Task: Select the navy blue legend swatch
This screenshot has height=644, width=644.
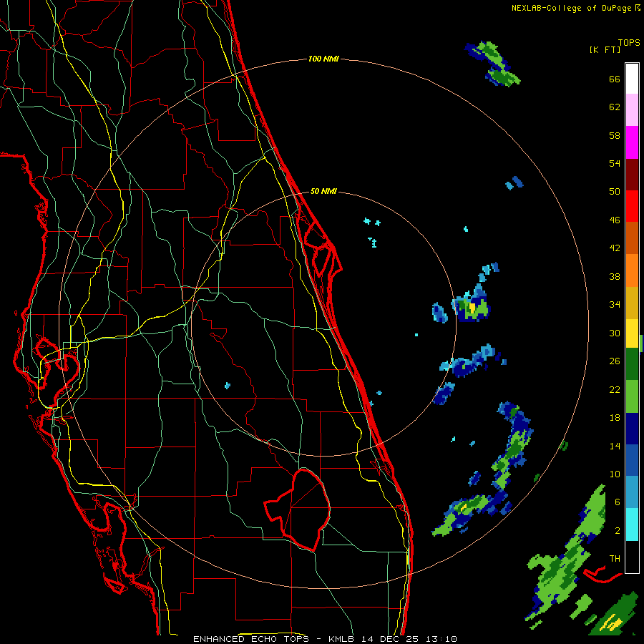Action: [632, 429]
